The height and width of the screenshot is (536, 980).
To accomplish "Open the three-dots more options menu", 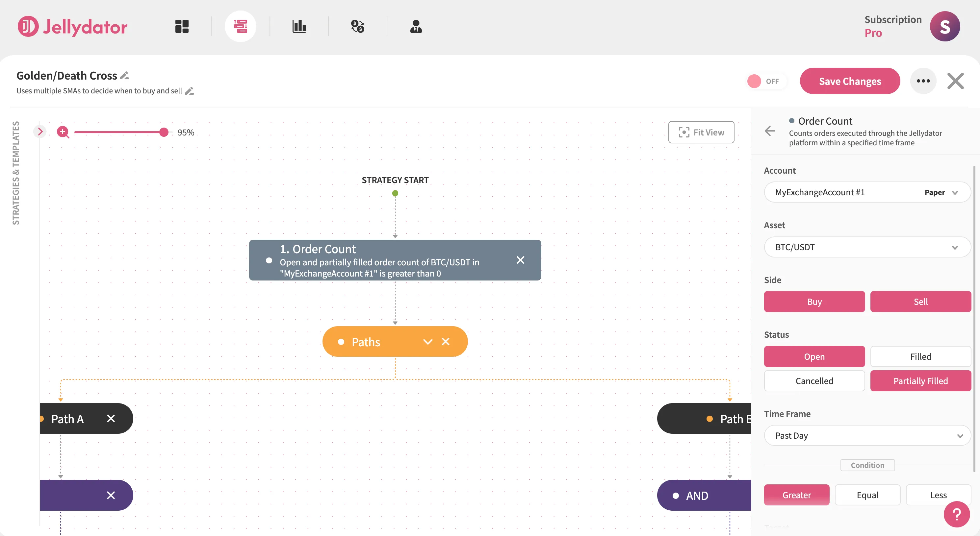I will point(923,81).
